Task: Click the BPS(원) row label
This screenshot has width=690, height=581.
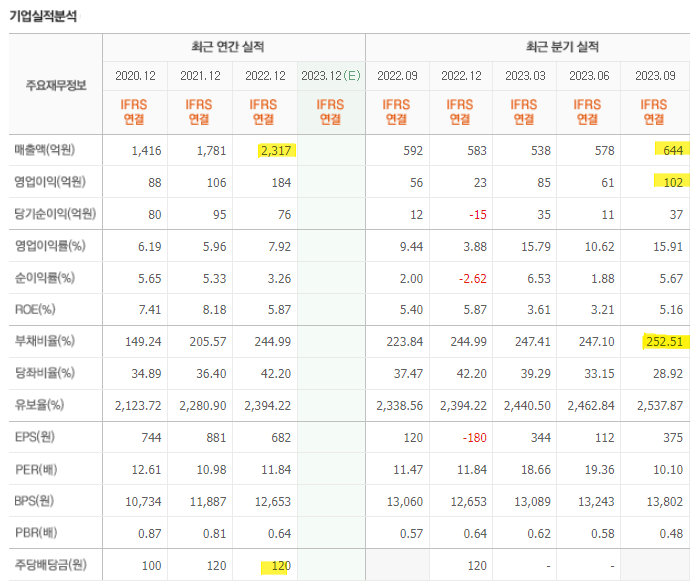Action: pos(34,501)
